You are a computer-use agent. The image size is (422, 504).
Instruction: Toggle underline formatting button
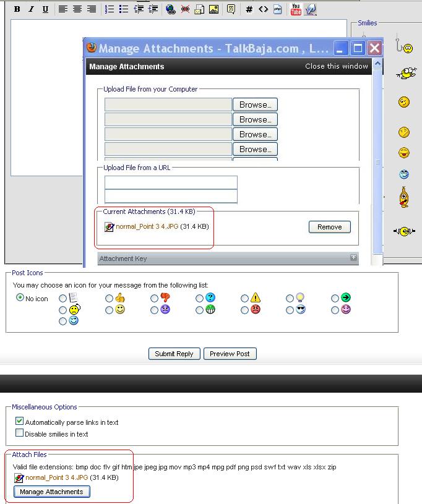point(45,9)
